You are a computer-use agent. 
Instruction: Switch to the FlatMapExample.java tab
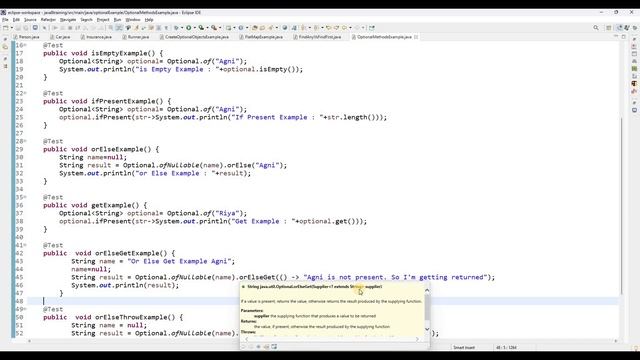pyautogui.click(x=261, y=37)
